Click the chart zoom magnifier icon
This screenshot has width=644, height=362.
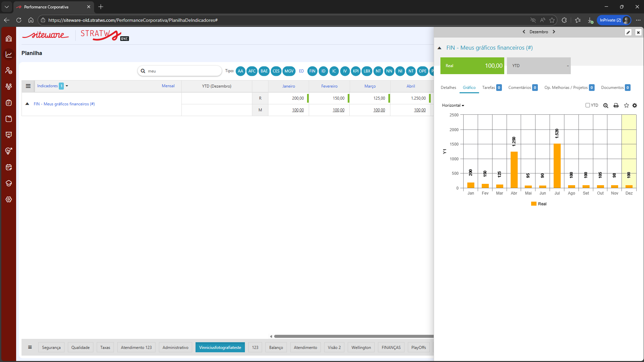click(x=606, y=105)
